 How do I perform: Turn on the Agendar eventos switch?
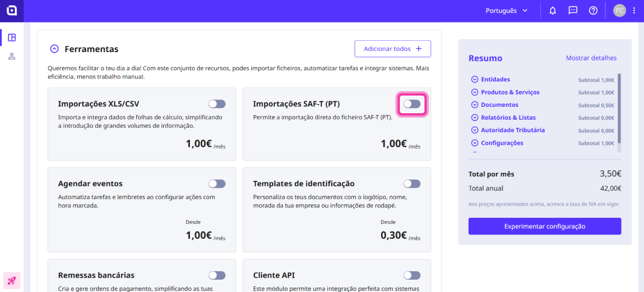pyautogui.click(x=217, y=184)
